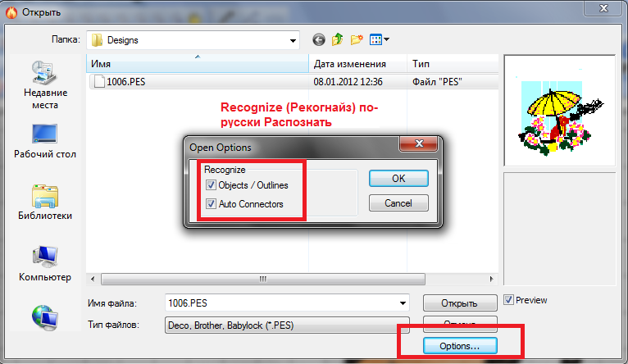Click the Options... button
The image size is (628, 364).
point(460,346)
